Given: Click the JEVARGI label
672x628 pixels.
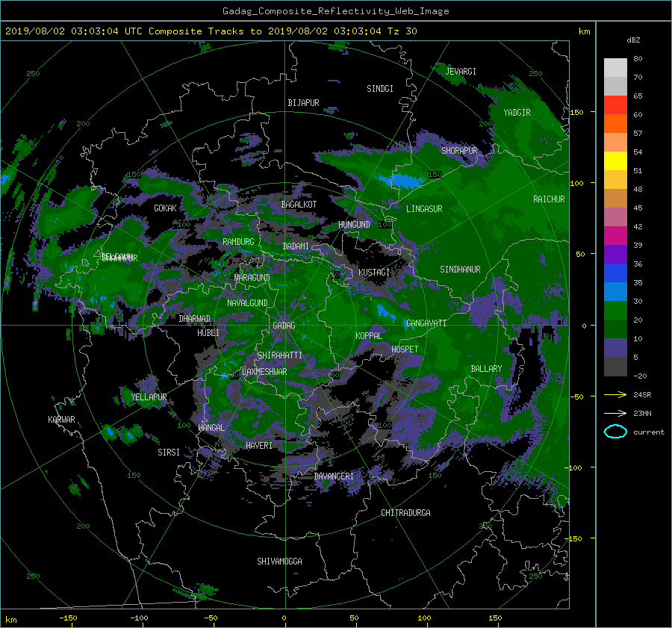Looking at the screenshot, I should 461,72.
